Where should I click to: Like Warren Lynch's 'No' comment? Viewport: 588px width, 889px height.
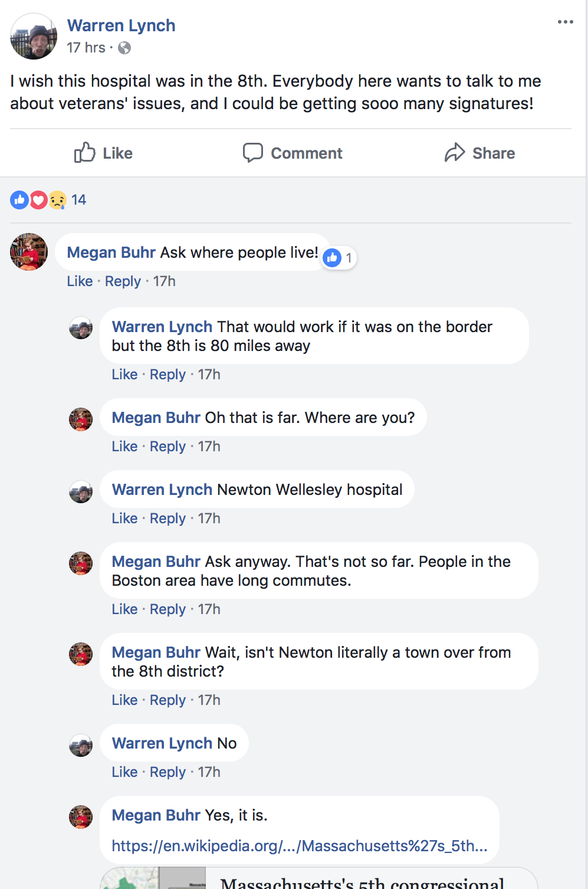click(124, 772)
